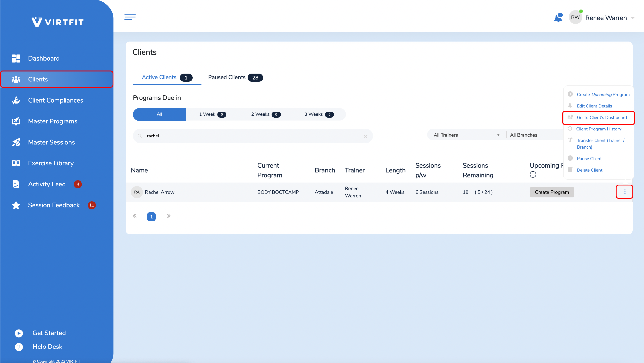This screenshot has height=363, width=644.
Task: Go to the next page with double-right arrows
Action: click(x=168, y=216)
